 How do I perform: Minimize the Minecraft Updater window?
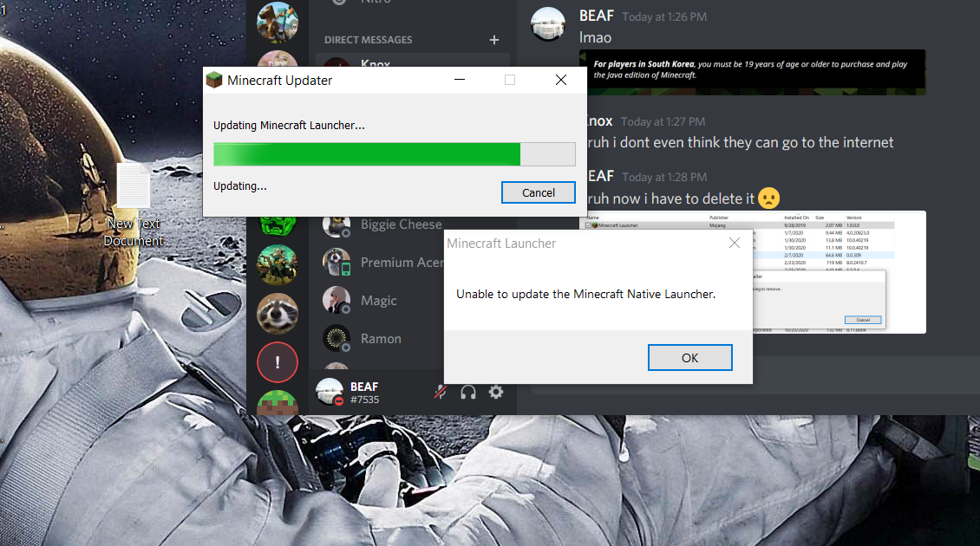click(460, 80)
